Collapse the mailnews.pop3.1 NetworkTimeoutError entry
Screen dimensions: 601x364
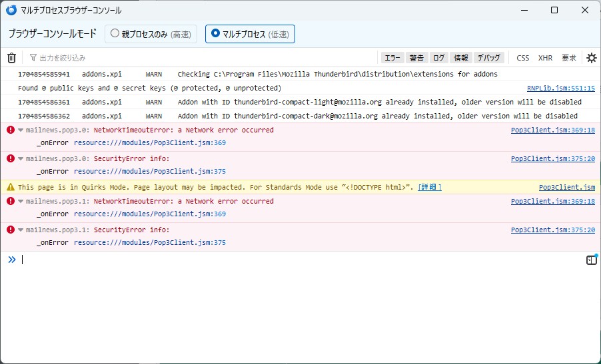point(21,202)
